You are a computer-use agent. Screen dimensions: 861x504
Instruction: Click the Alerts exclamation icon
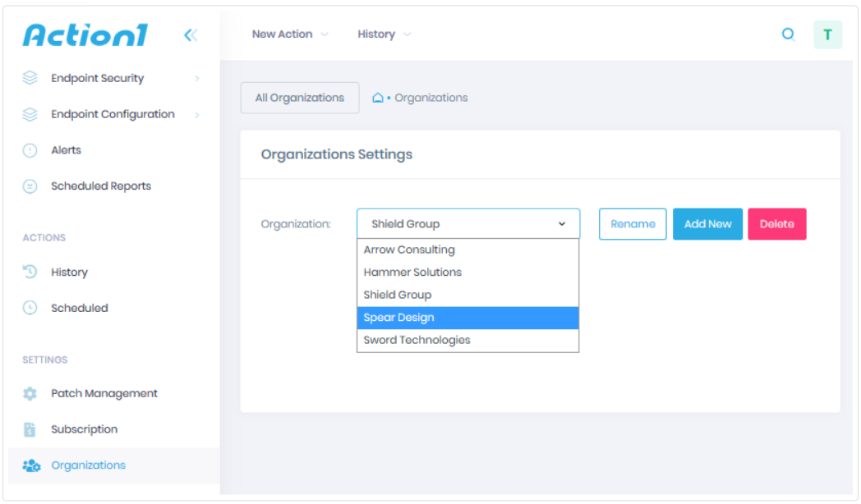click(30, 150)
